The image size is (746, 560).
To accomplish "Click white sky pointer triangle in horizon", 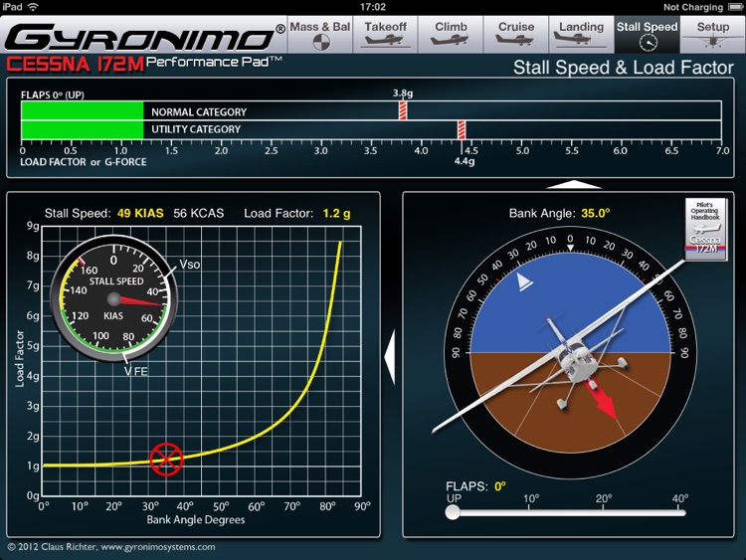I will 524,281.
